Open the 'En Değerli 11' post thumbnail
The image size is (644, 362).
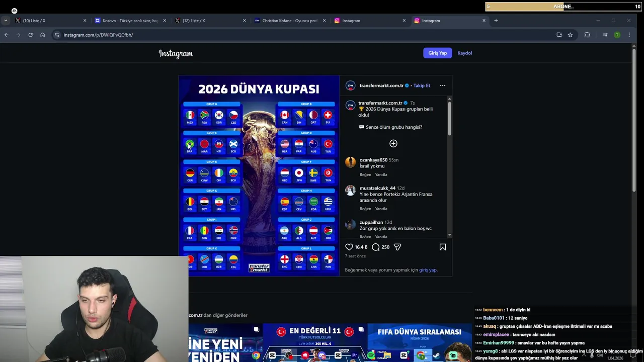[315, 342]
